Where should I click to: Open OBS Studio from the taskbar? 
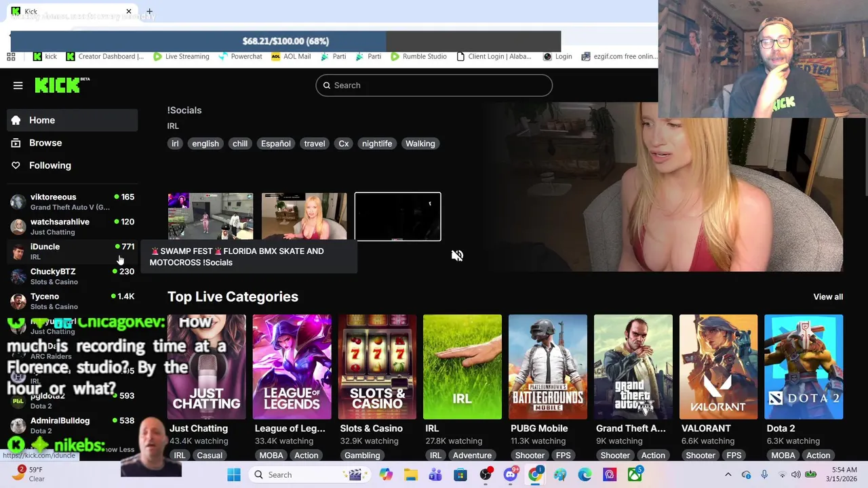tap(486, 475)
